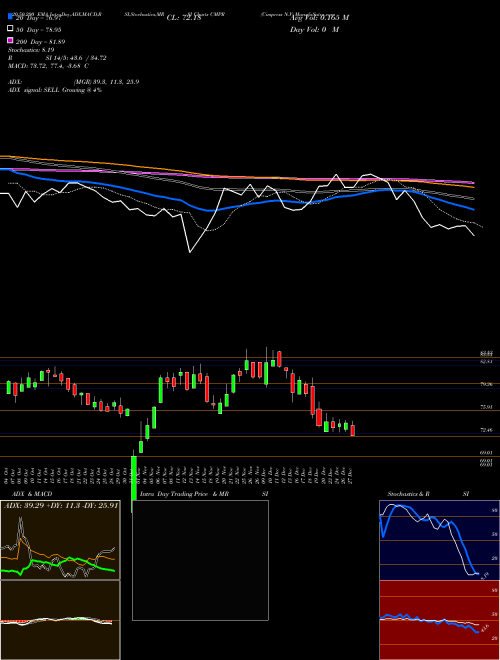Select the '200 Day - 81.89' legend text
500x660 pixels.
click(40, 42)
